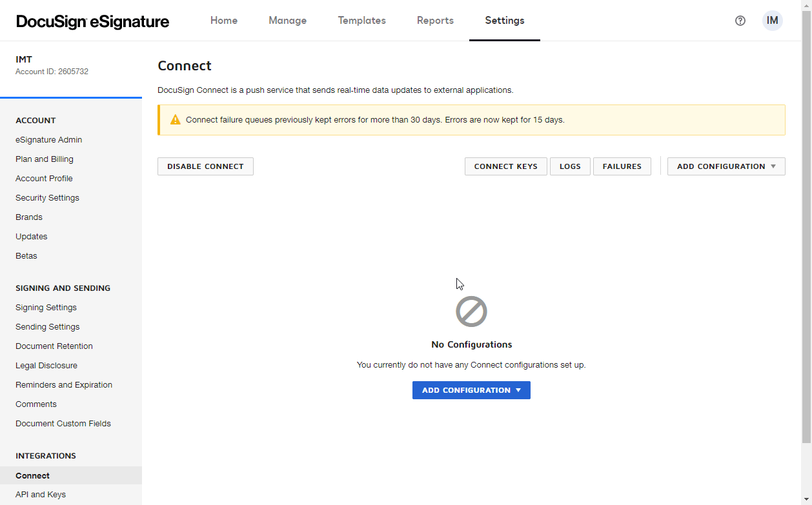Open the Updates page
Screen dimensions: 812x505
click(32, 237)
